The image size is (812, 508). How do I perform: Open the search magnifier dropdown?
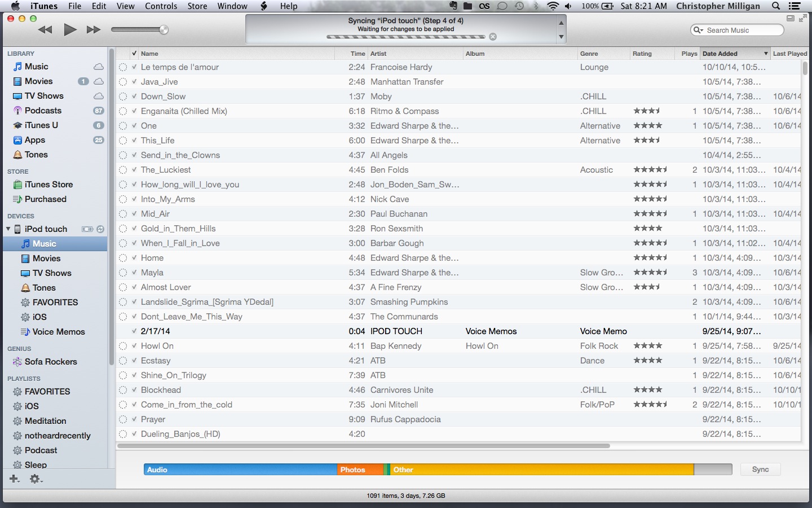point(698,30)
